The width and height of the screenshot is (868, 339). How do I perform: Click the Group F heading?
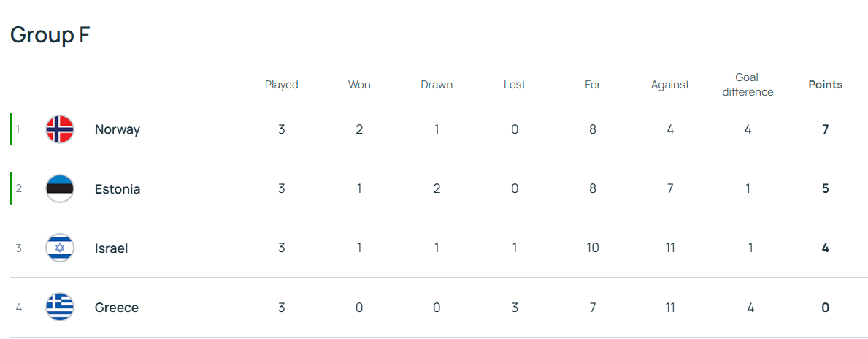50,35
